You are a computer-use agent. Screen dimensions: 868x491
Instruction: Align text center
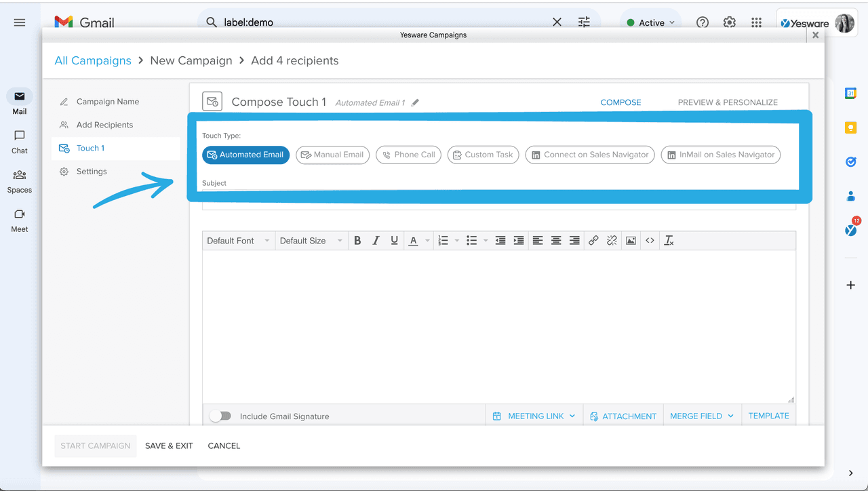click(x=556, y=241)
